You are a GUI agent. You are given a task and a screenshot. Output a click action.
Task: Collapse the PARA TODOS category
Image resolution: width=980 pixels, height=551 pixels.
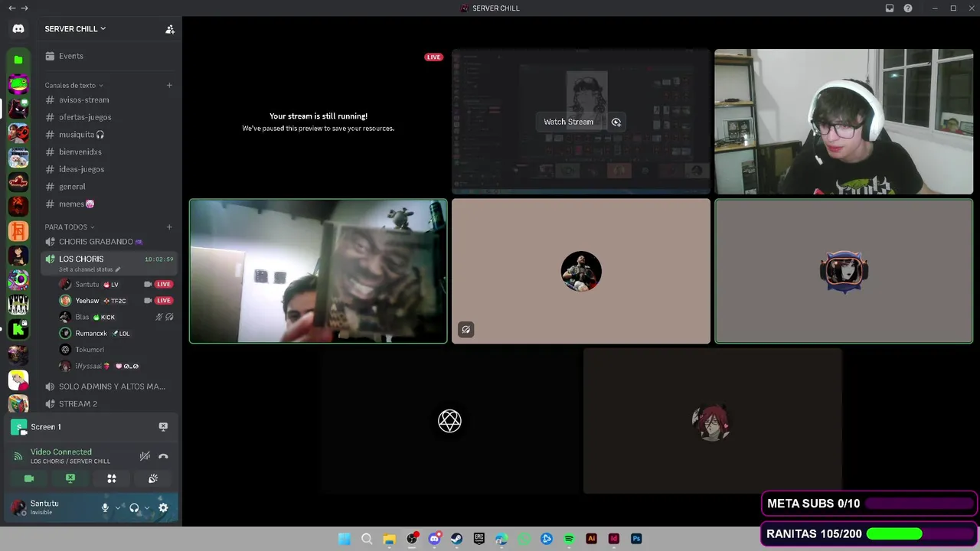click(x=69, y=227)
